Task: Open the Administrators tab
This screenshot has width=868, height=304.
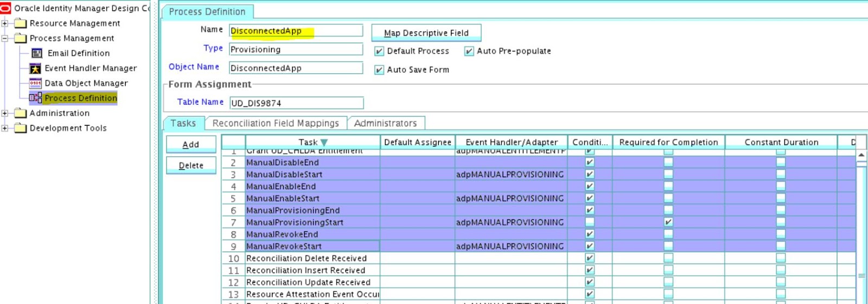Action: [x=386, y=124]
